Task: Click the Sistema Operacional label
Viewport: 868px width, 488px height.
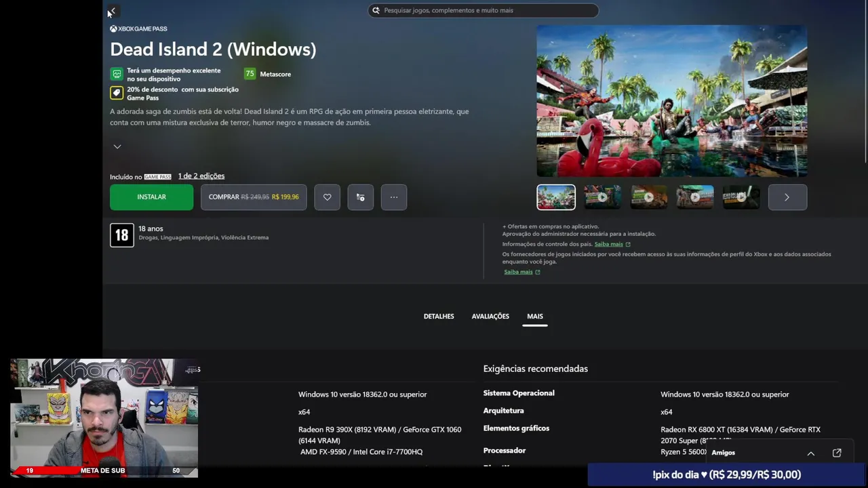Action: 519,393
